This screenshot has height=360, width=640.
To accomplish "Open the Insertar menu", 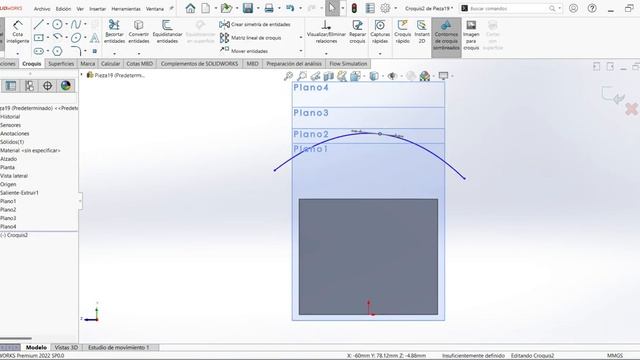I will pos(98,9).
